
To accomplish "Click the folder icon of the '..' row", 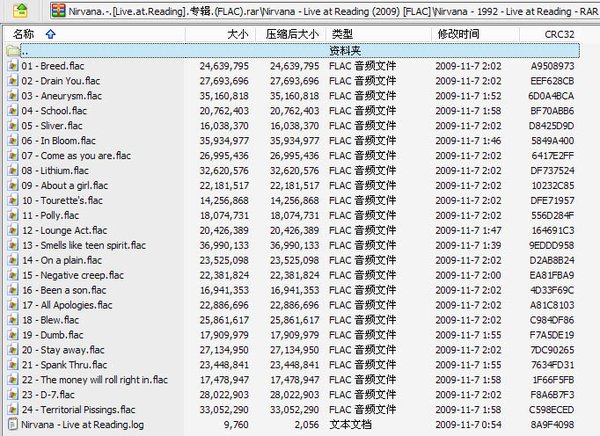I will (x=13, y=51).
